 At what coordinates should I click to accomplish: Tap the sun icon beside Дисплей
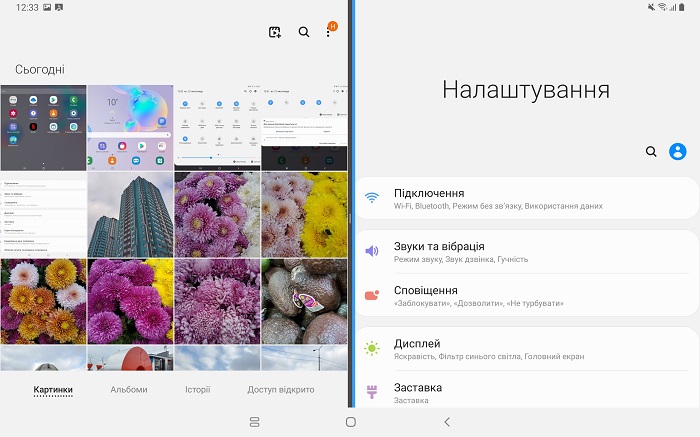(x=371, y=348)
